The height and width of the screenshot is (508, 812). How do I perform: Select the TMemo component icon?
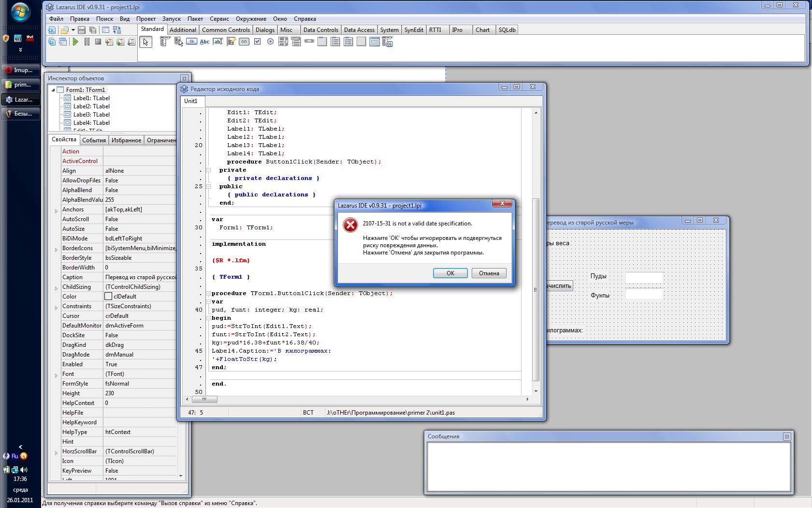[231, 42]
